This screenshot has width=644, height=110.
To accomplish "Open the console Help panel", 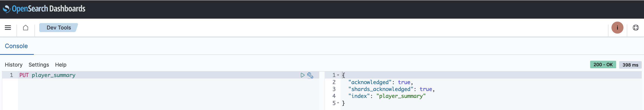I will 61,65.
